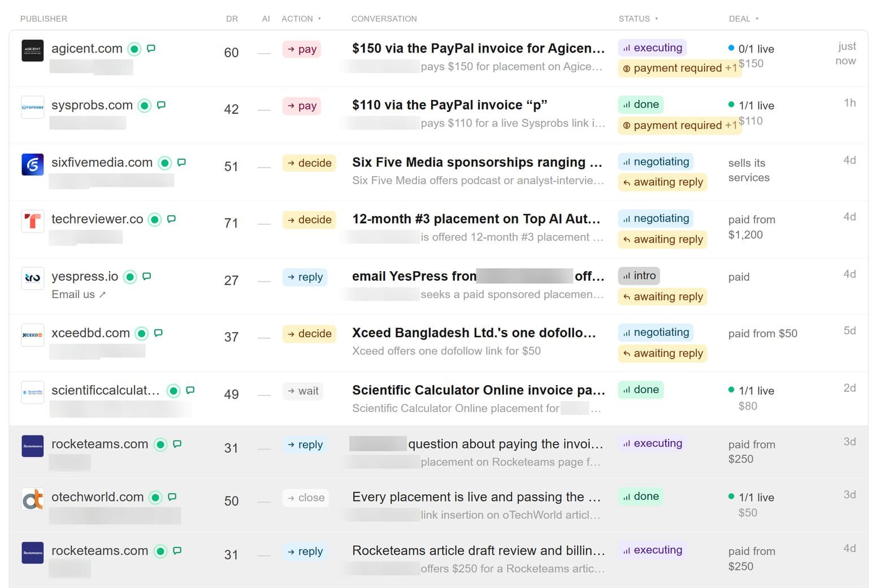The width and height of the screenshot is (886, 588).
Task: Click the decide action for techreviewer.co
Action: click(x=309, y=220)
